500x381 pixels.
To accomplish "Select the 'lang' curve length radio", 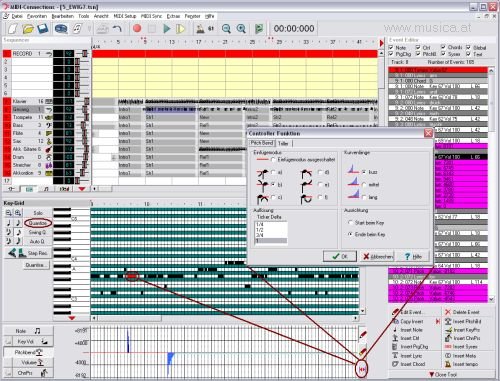I will [364, 197].
